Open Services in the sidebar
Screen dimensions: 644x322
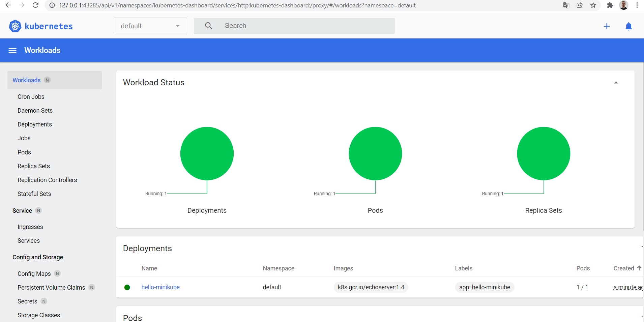click(x=29, y=241)
